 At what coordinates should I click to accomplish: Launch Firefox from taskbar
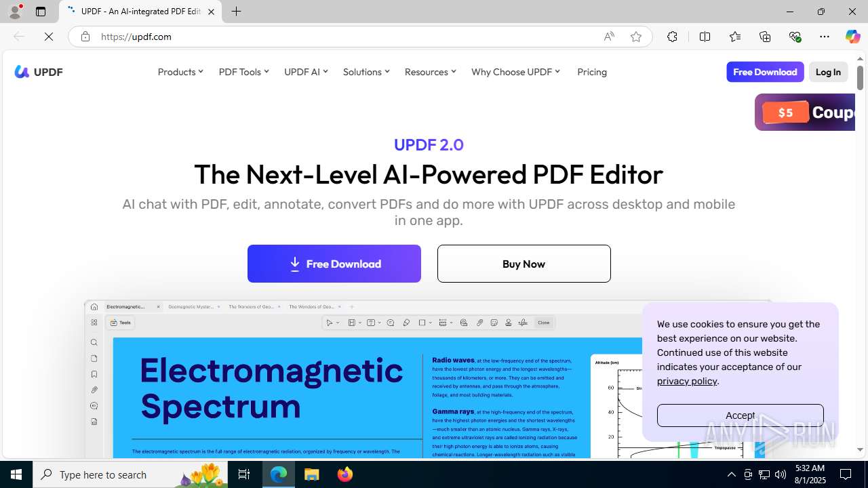click(345, 474)
